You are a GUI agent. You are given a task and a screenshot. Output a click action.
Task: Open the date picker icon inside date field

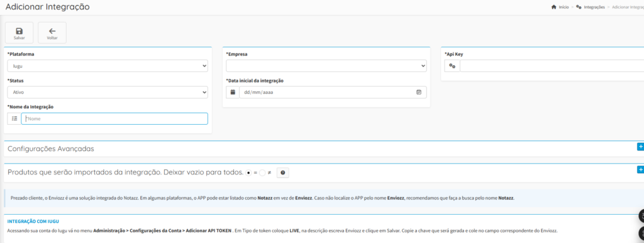coord(419,93)
